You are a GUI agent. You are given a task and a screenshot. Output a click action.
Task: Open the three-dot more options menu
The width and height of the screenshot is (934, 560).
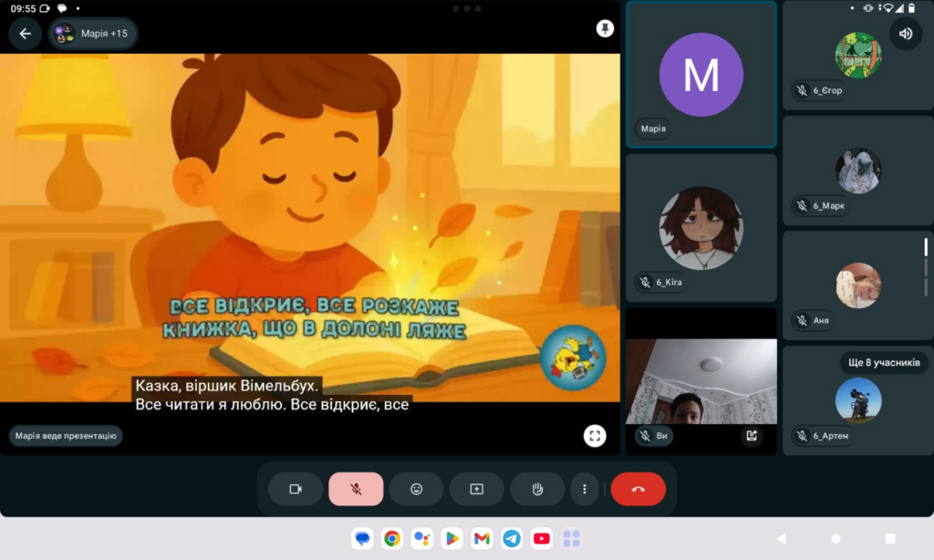585,489
